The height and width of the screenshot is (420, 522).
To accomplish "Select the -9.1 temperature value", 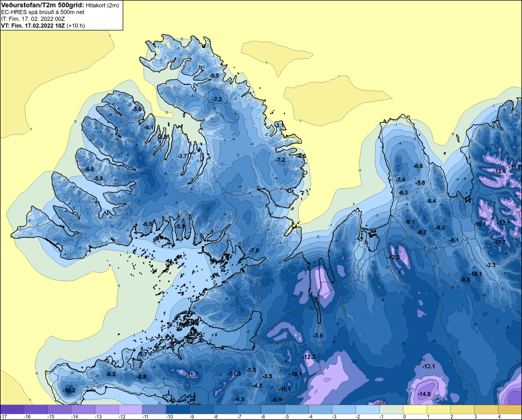I will [x=409, y=222].
